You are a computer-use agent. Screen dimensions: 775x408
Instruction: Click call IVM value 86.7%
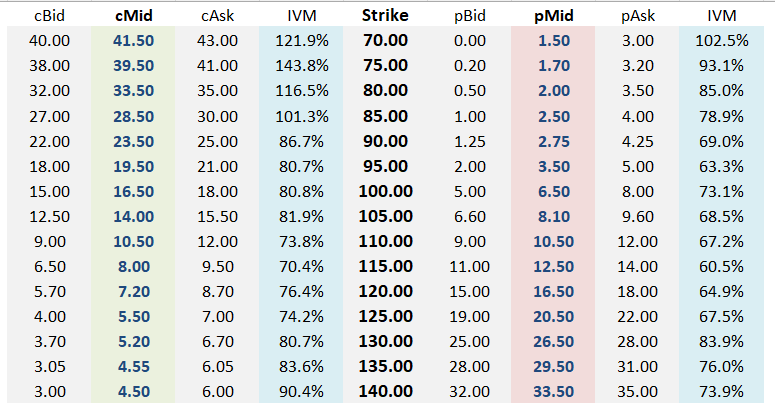(301, 141)
